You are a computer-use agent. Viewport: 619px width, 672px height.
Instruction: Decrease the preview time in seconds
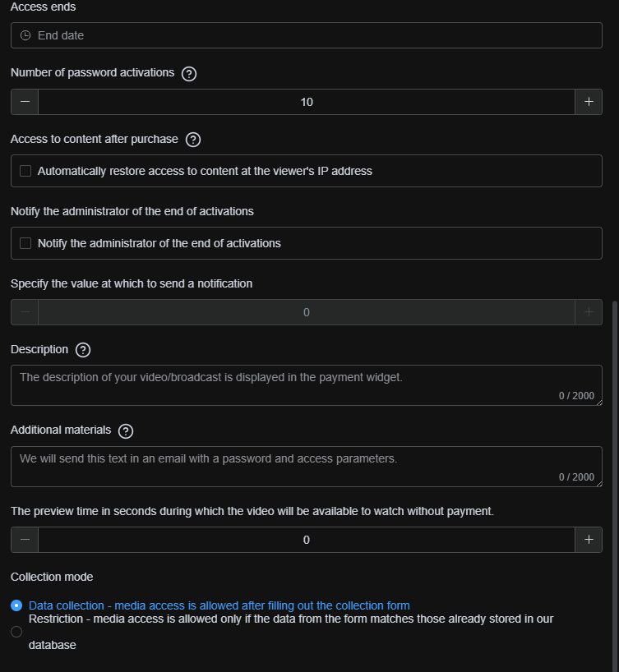25,540
